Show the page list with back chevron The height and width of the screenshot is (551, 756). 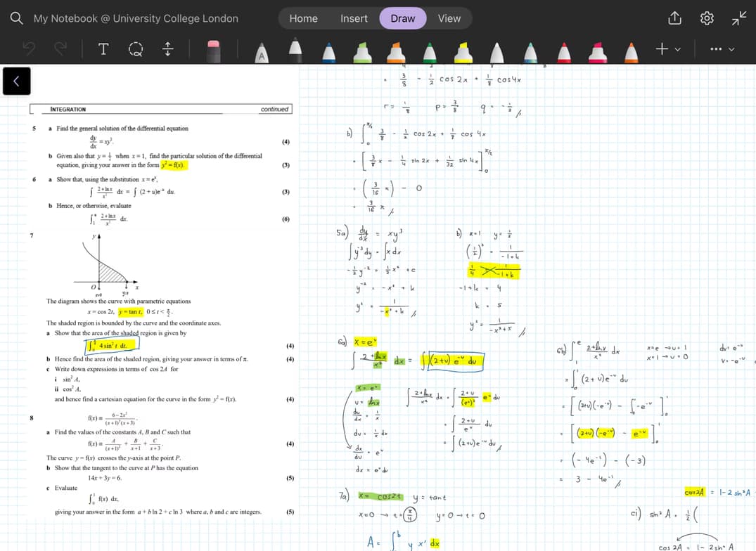tap(16, 82)
